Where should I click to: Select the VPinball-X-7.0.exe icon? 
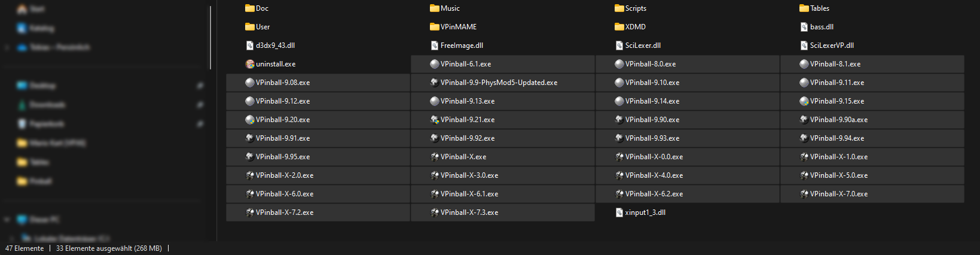pos(804,194)
